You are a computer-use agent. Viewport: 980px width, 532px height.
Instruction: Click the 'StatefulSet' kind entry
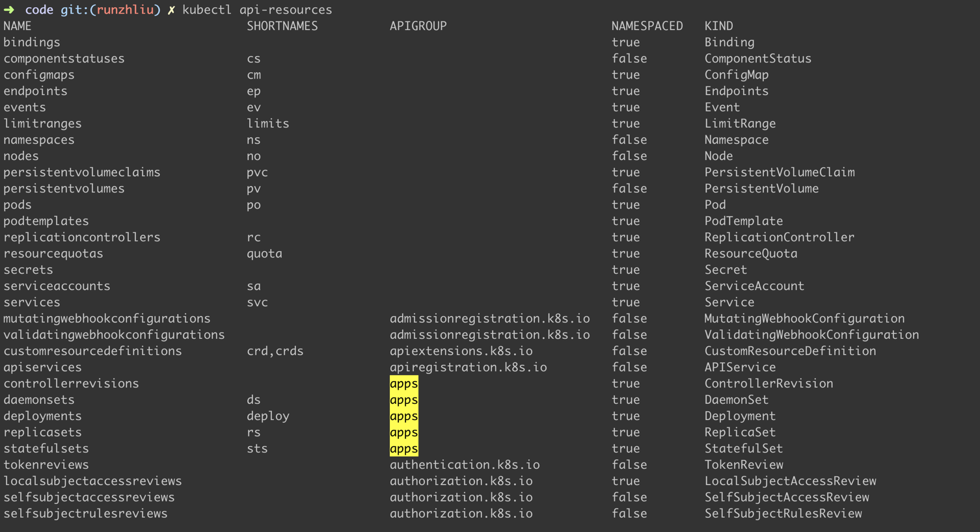tap(743, 449)
